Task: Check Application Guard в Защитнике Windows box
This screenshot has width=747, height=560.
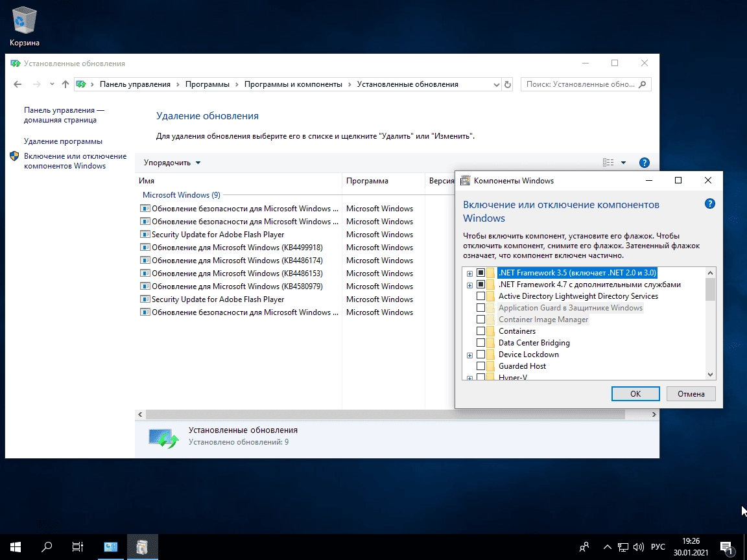Action: tap(480, 308)
